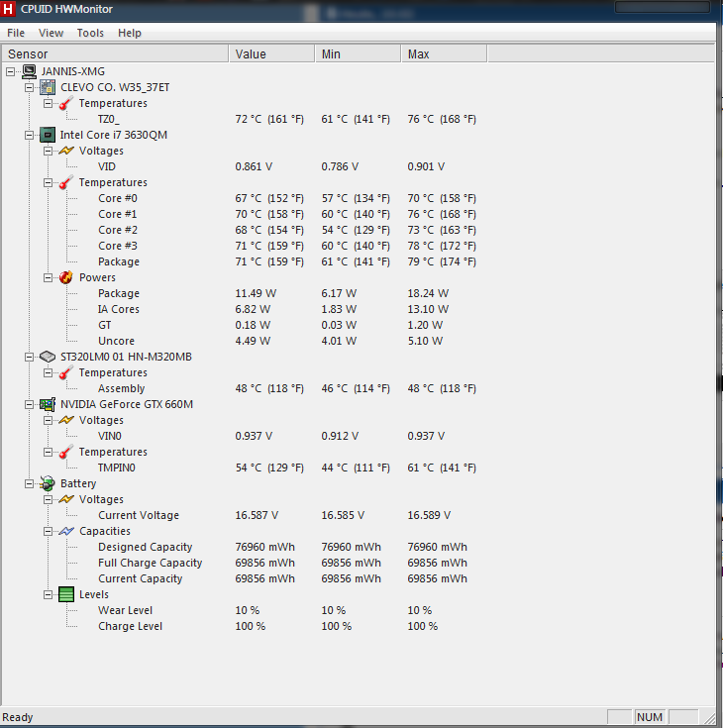Click the NVIDIA GeForce graphics card icon
This screenshot has height=728, width=723.
click(x=48, y=404)
